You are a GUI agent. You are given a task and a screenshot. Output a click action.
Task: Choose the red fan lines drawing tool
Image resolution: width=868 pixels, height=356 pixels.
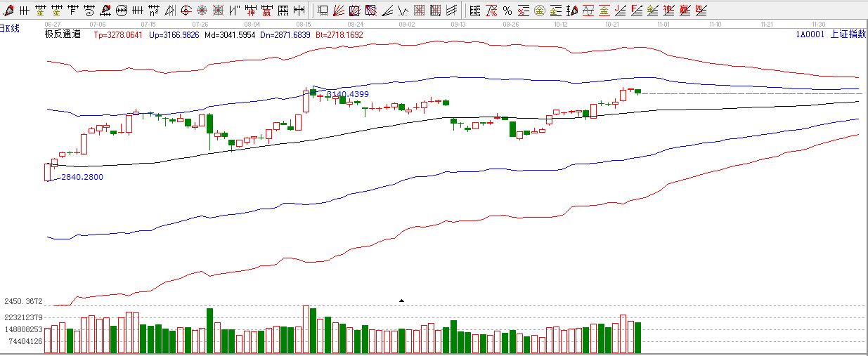[338, 11]
